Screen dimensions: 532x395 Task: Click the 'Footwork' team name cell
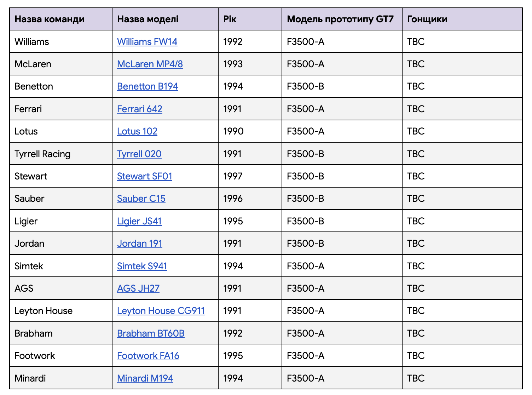click(x=61, y=356)
